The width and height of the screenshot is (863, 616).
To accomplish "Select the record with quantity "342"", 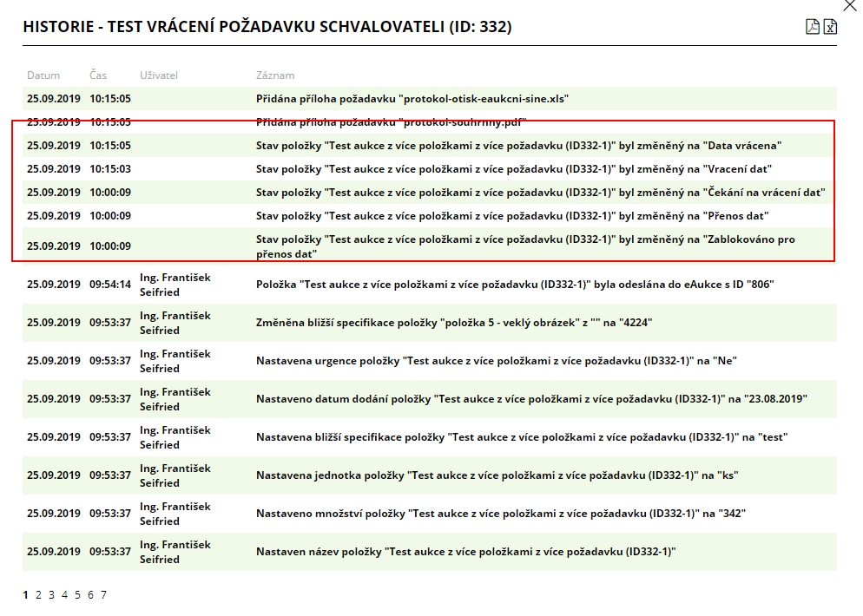I will coord(500,514).
